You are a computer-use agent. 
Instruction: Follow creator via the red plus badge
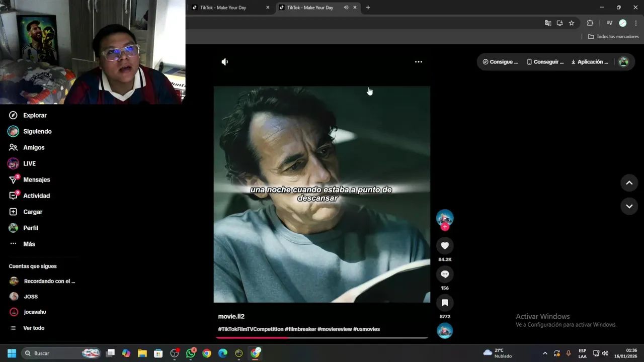[x=445, y=227]
